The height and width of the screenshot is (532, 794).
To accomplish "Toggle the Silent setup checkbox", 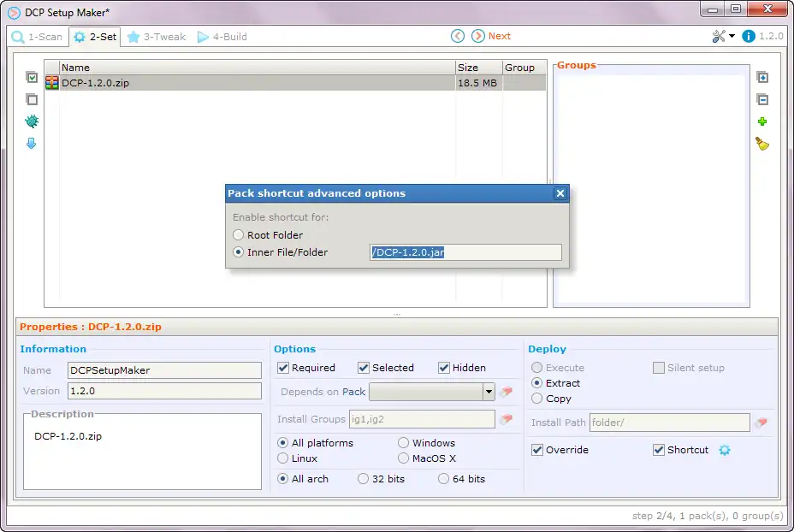I will (x=659, y=368).
